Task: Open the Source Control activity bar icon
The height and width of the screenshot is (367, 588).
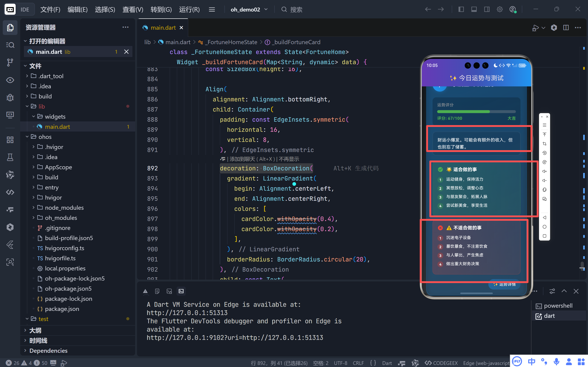Action: coord(10,62)
